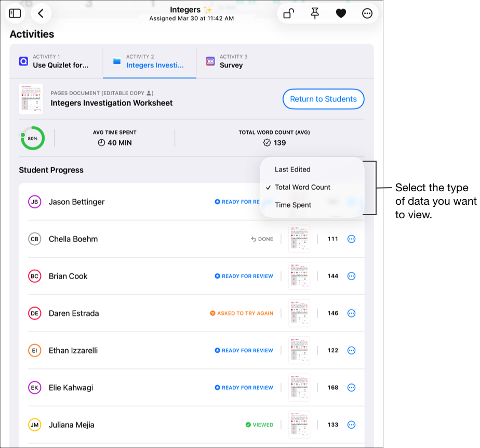The width and height of the screenshot is (480, 448).
Task: Click the lock icon for the assignment
Action: click(x=289, y=13)
